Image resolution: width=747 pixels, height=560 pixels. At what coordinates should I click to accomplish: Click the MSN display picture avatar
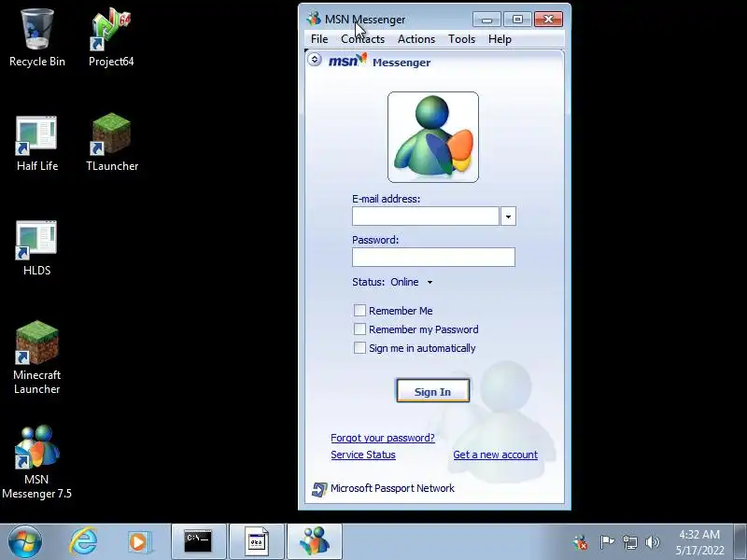(433, 137)
